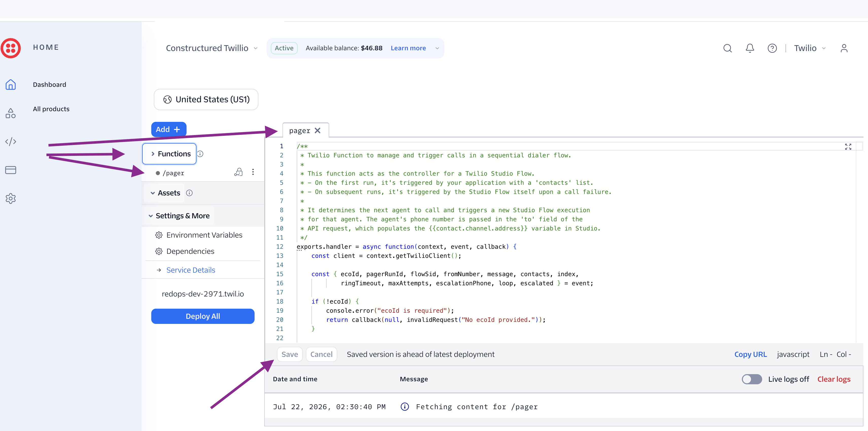
Task: Click the Service Details arrow icon
Action: (159, 270)
